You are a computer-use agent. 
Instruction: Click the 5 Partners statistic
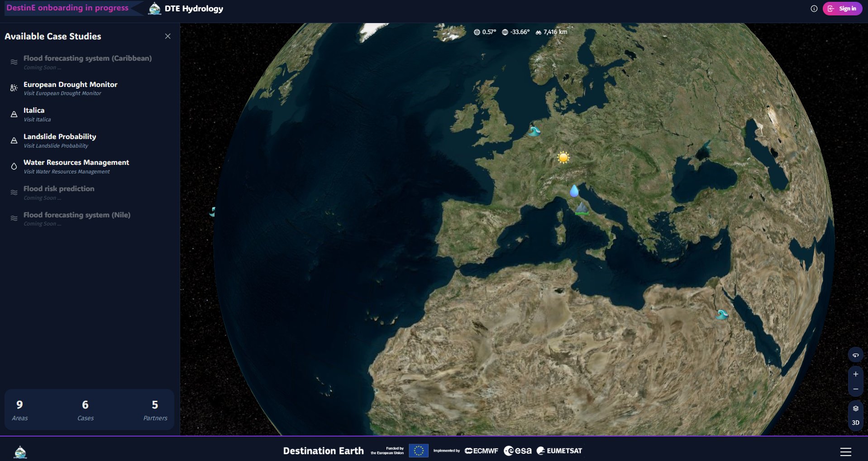click(155, 410)
